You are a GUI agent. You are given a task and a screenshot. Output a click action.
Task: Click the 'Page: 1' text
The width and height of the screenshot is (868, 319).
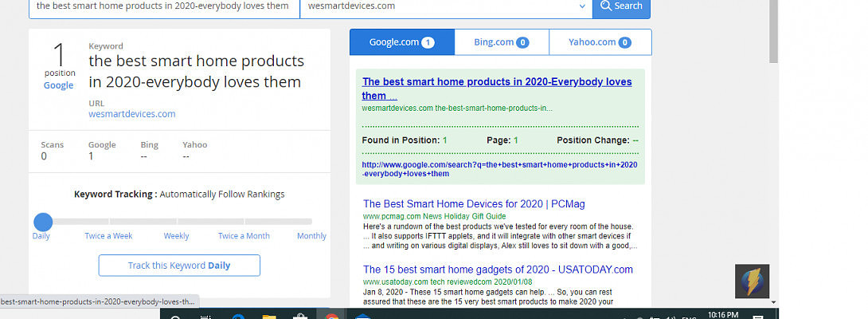coord(502,140)
